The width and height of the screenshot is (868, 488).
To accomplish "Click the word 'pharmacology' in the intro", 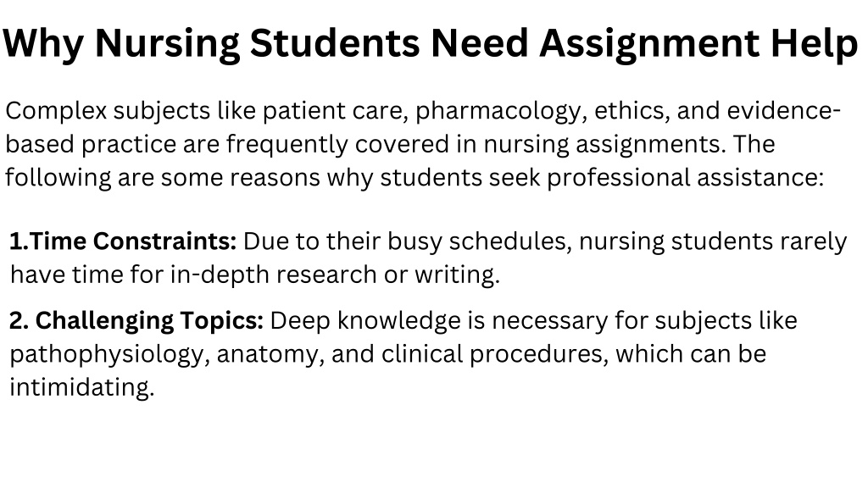I will 502,112.
